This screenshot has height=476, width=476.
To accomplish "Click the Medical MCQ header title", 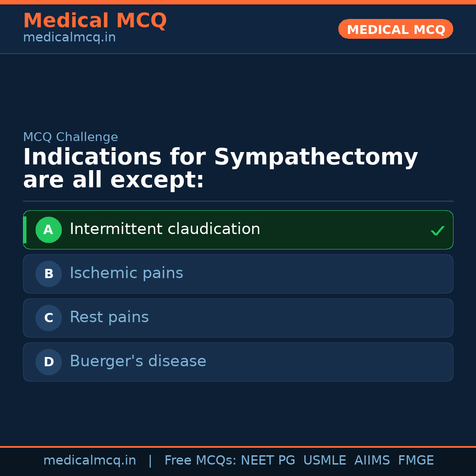I will coord(95,21).
